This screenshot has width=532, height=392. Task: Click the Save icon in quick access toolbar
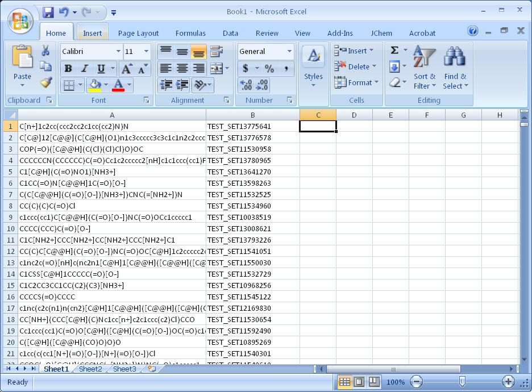48,12
